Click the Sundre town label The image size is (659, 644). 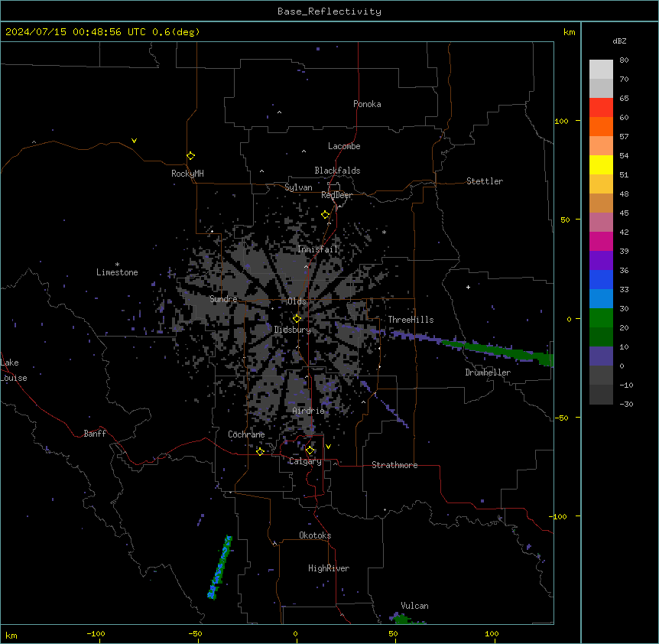coord(223,299)
